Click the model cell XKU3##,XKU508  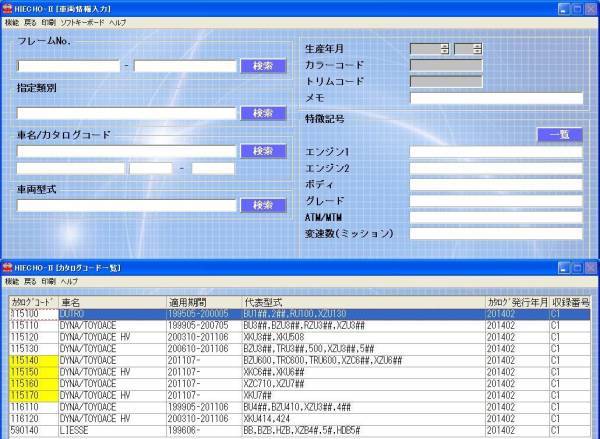tap(364, 338)
